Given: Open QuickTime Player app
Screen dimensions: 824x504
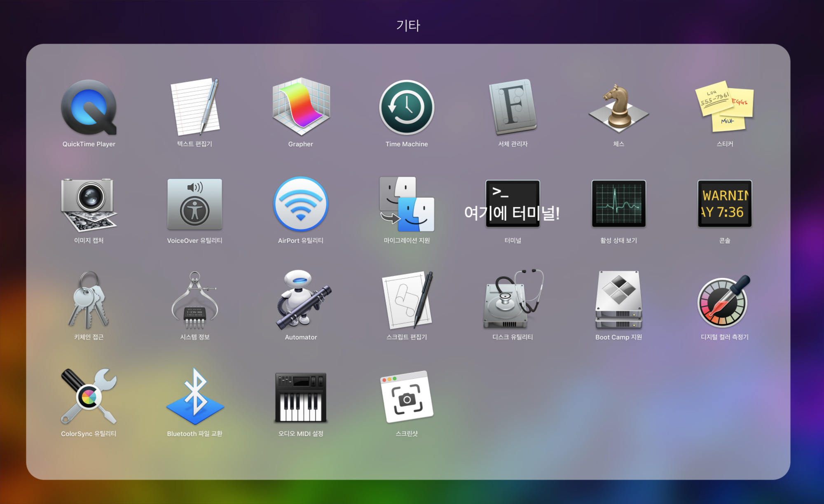Looking at the screenshot, I should coord(89,108).
